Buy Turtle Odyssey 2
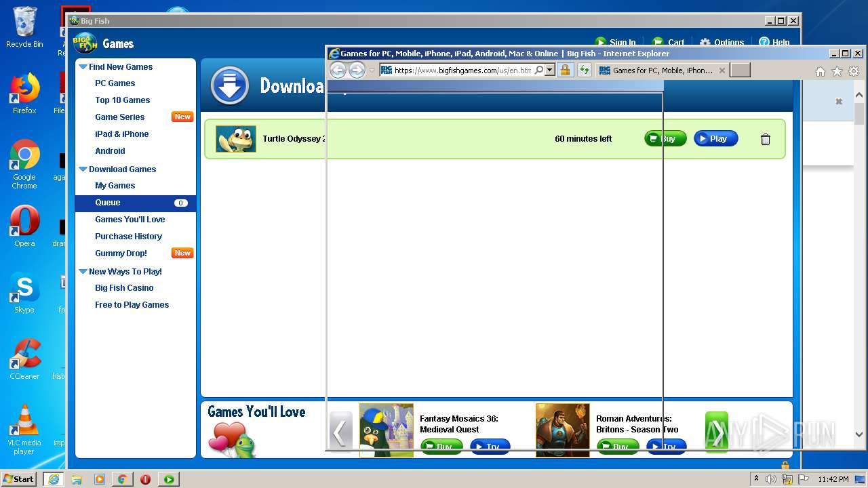The image size is (868, 488). pos(665,139)
